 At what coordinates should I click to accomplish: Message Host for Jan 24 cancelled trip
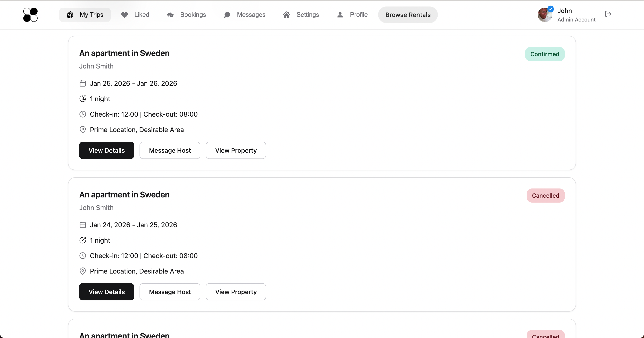pos(170,292)
